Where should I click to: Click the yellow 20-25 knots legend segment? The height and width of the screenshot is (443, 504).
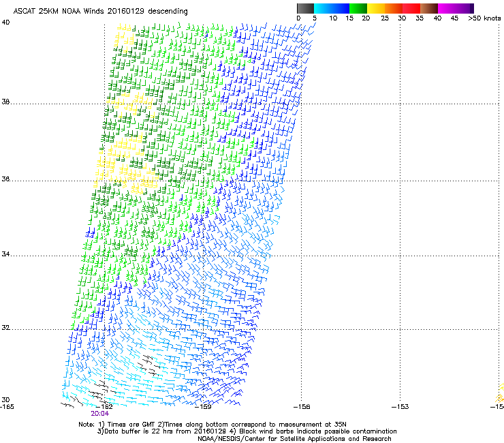click(376, 8)
